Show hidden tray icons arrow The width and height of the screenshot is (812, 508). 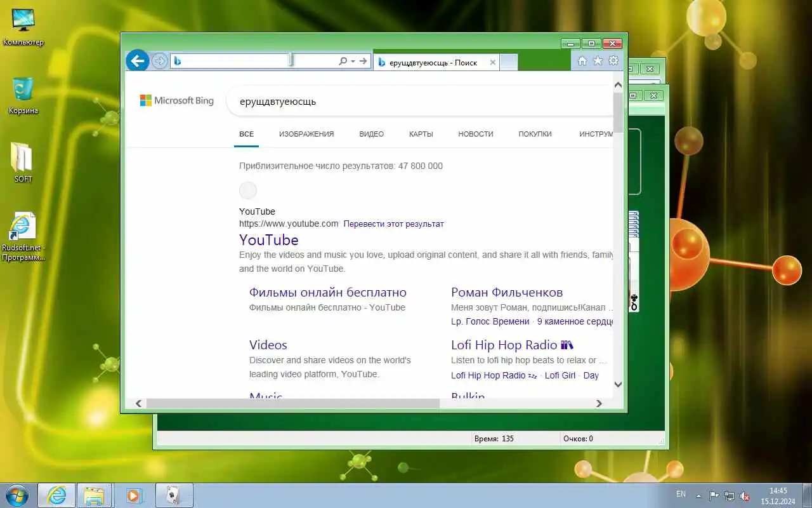[x=698, y=495]
